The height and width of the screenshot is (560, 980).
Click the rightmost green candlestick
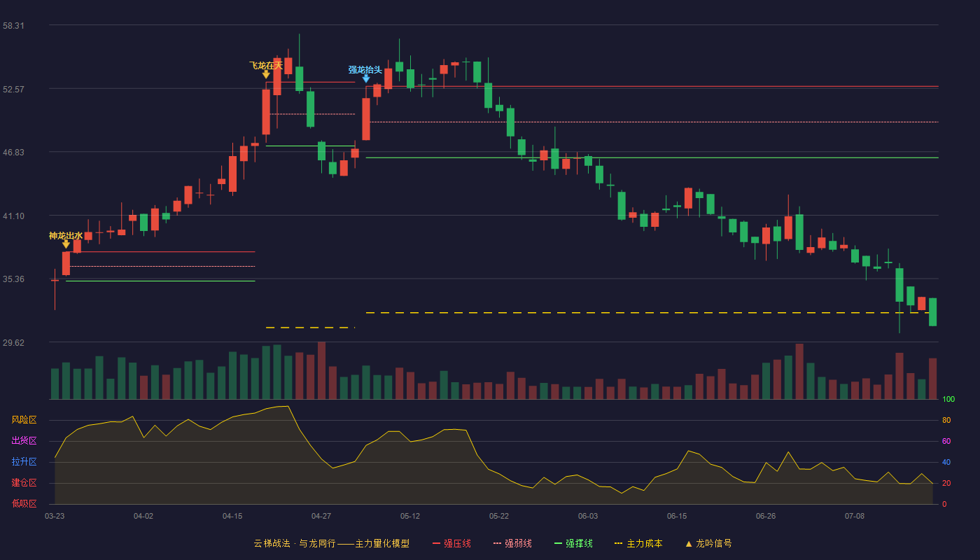point(932,312)
